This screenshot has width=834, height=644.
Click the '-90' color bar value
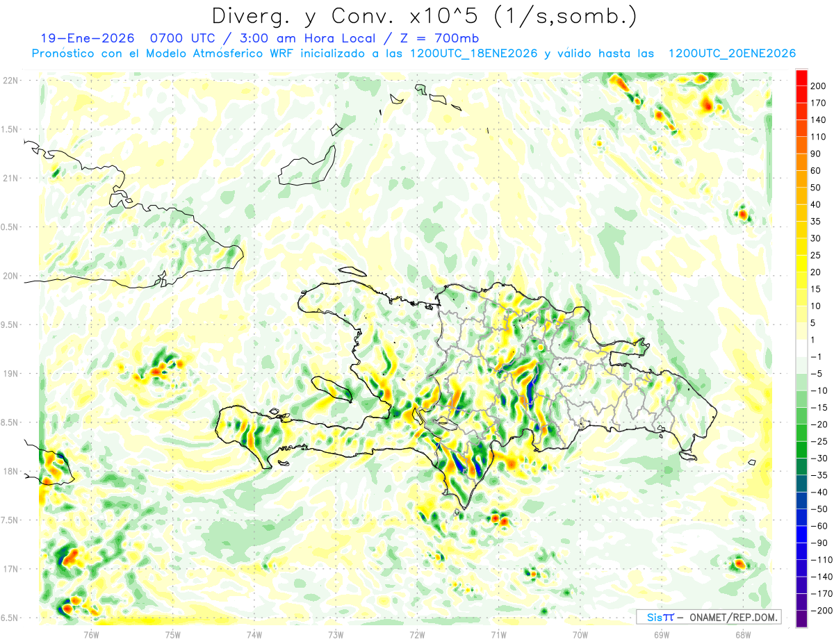[x=821, y=543]
